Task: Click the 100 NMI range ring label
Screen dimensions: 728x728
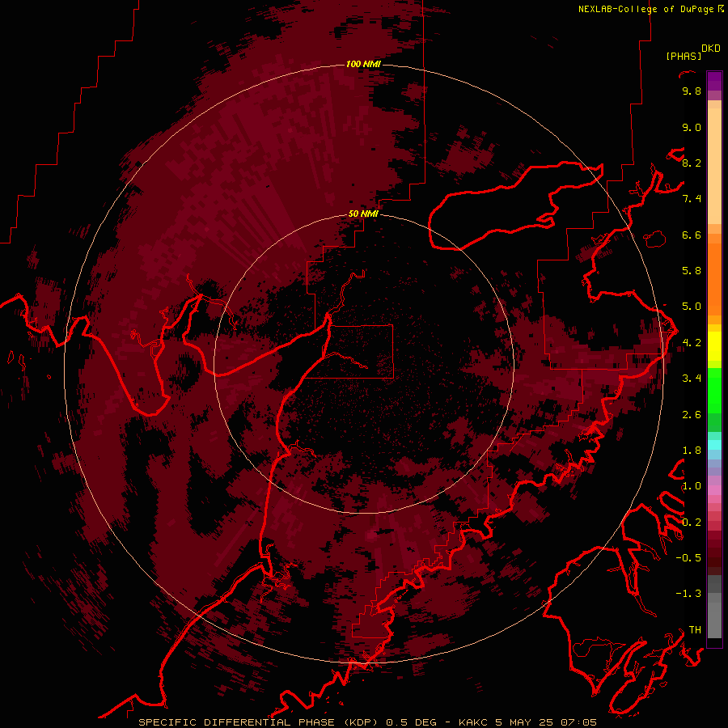Action: click(363, 64)
